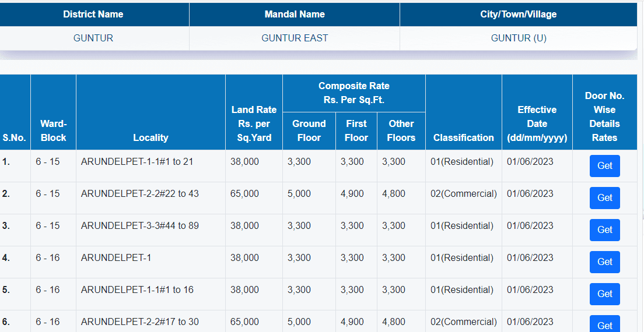
Task: Select the GUNTUR EAST mandal value
Action: [x=295, y=38]
